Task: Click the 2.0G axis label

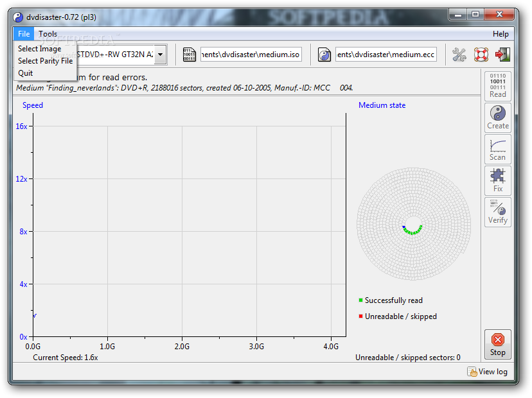Action: [x=182, y=347]
